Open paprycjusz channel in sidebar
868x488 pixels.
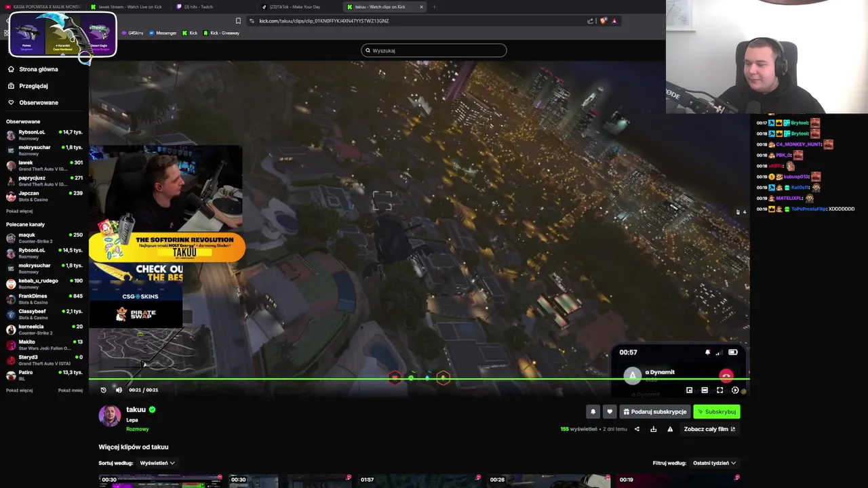click(x=45, y=181)
